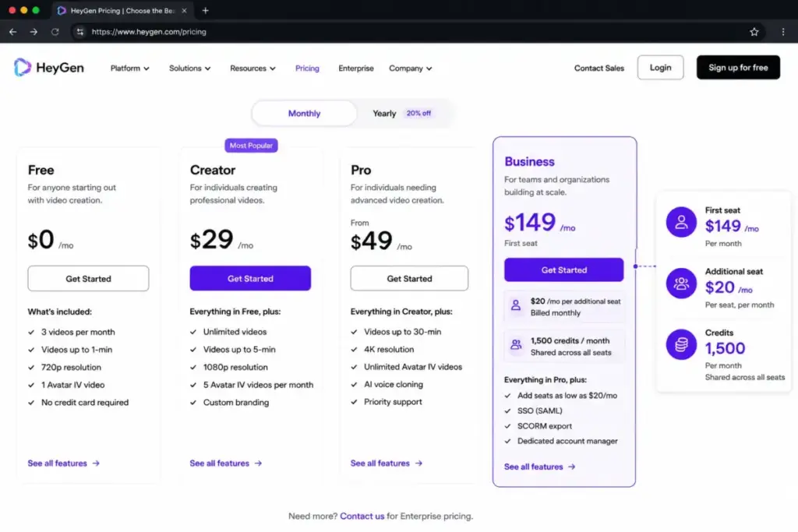Click 'Dedicated account manager' text
The height and width of the screenshot is (532, 798).
[x=567, y=441]
